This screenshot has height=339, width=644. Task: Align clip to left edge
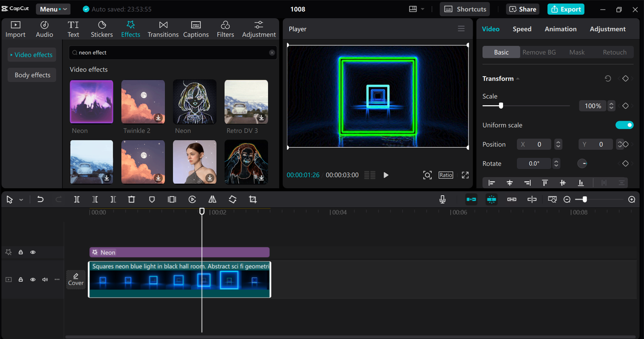(492, 183)
